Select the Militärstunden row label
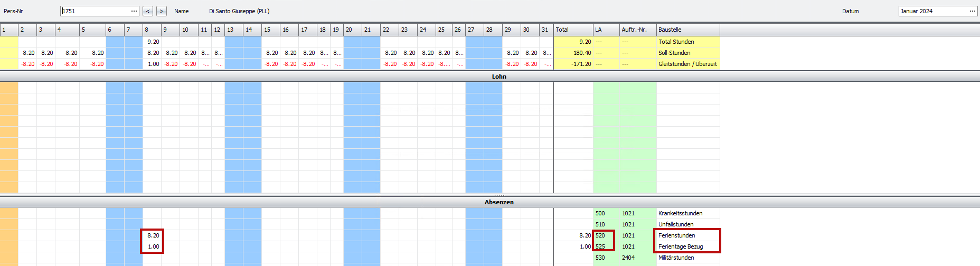Image resolution: width=980 pixels, height=266 pixels. [x=676, y=258]
